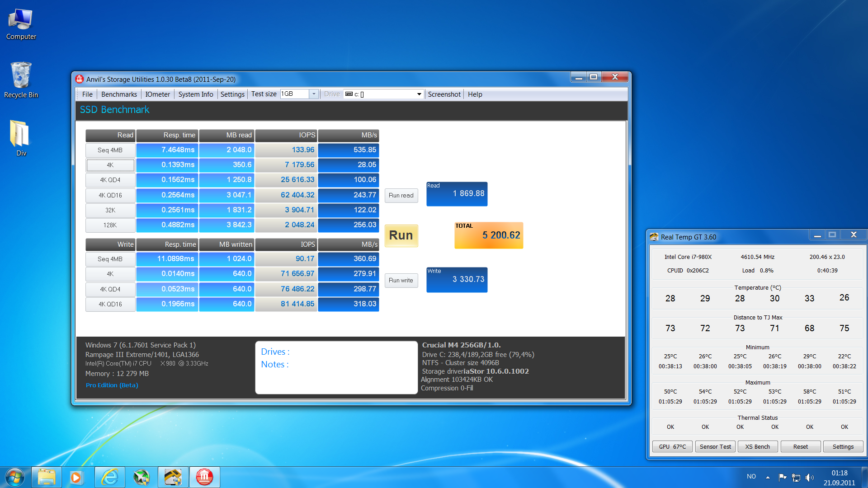Select read 4K QD16 test button
Screen dimensions: 868x488
(x=110, y=195)
